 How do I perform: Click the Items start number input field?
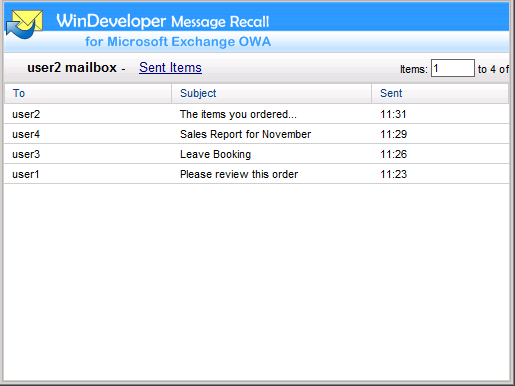click(453, 68)
